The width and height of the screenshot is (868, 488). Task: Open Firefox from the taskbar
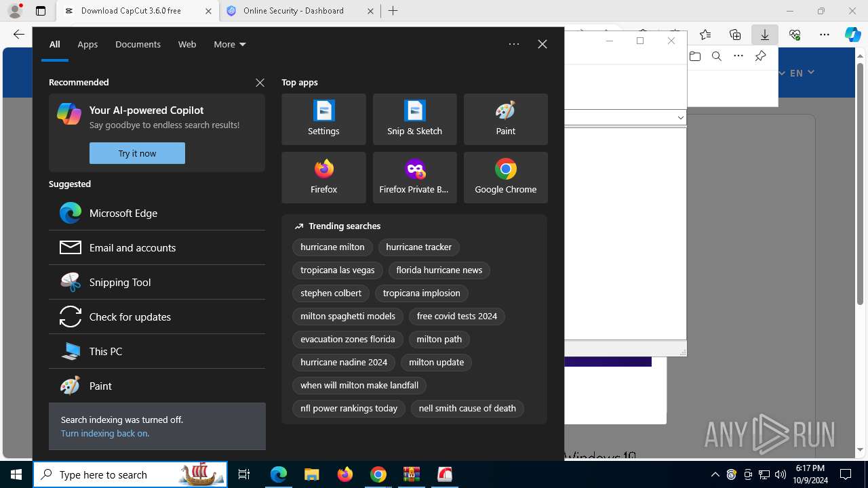[x=345, y=474]
